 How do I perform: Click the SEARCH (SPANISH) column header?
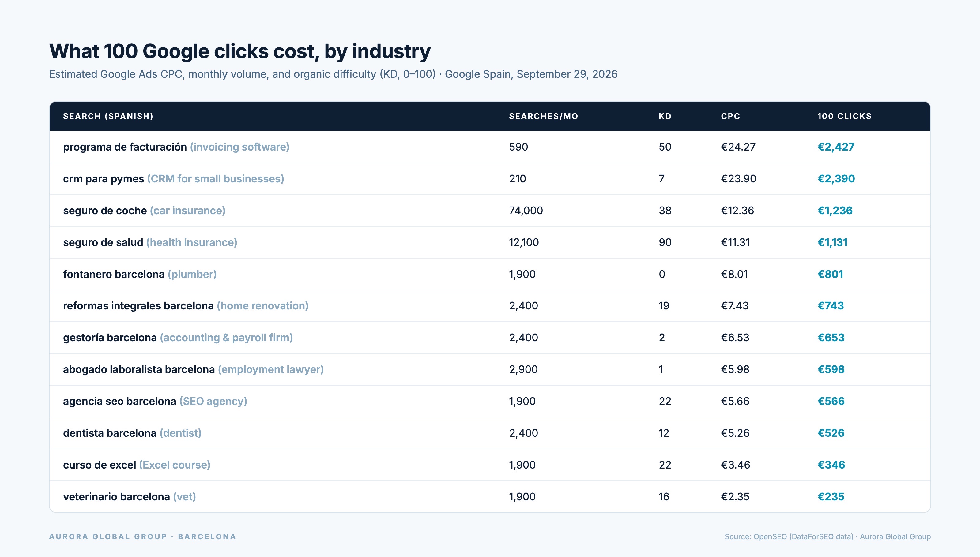(x=108, y=116)
